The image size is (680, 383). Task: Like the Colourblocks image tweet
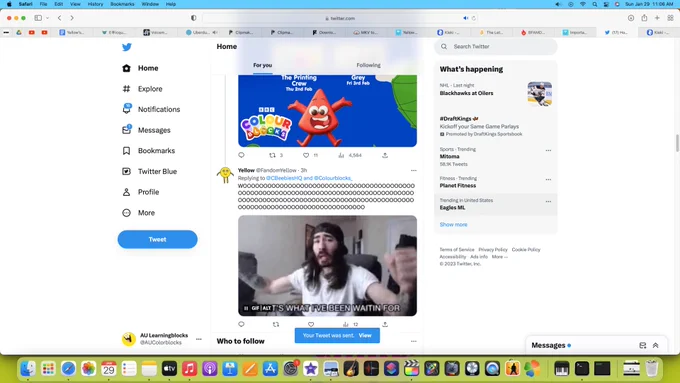(x=306, y=155)
